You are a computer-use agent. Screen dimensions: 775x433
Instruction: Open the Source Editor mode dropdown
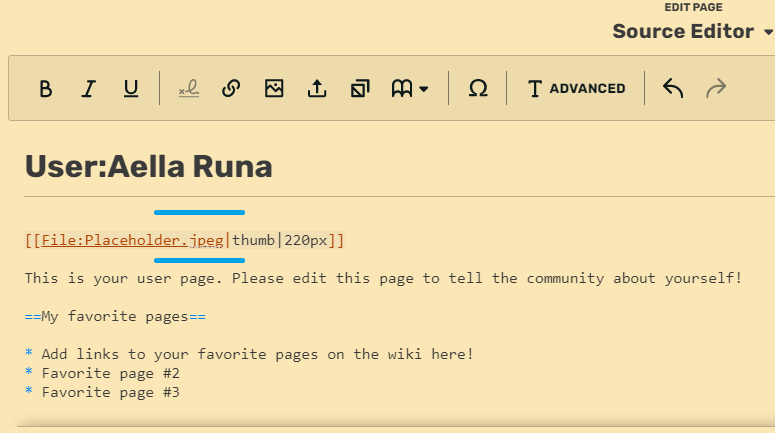coord(692,31)
